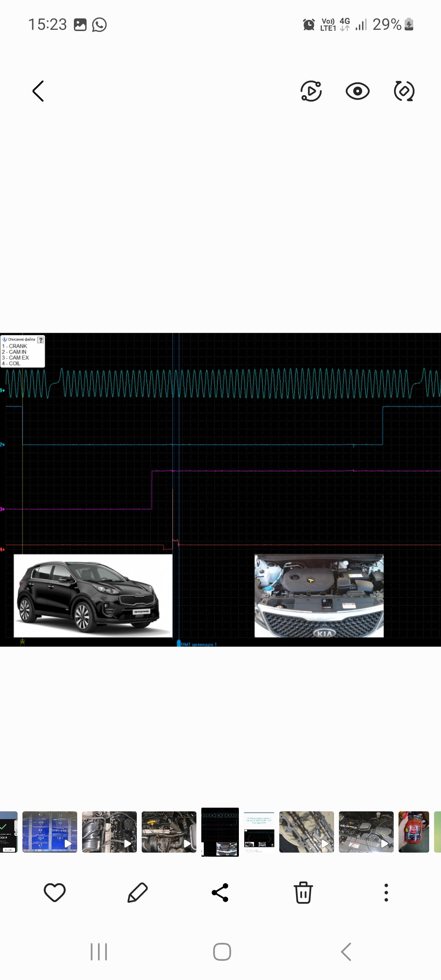The height and width of the screenshot is (980, 441).
Task: Open three-dot more options menu
Action: [386, 892]
